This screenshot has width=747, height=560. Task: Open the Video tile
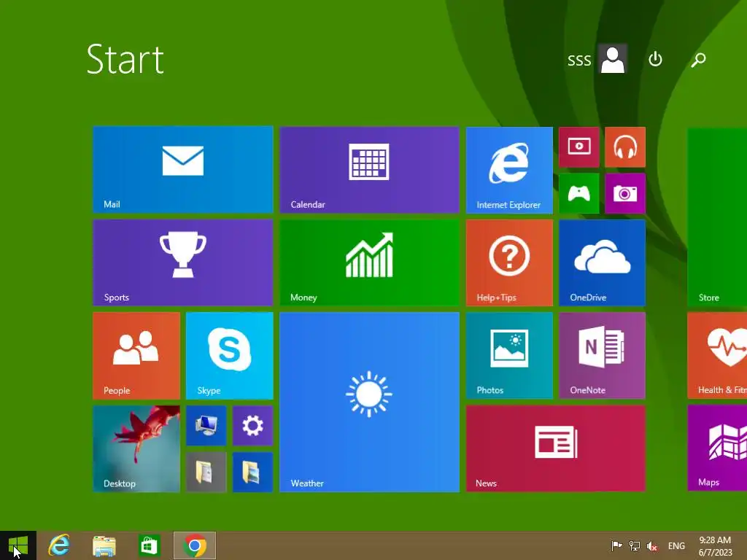tap(578, 147)
